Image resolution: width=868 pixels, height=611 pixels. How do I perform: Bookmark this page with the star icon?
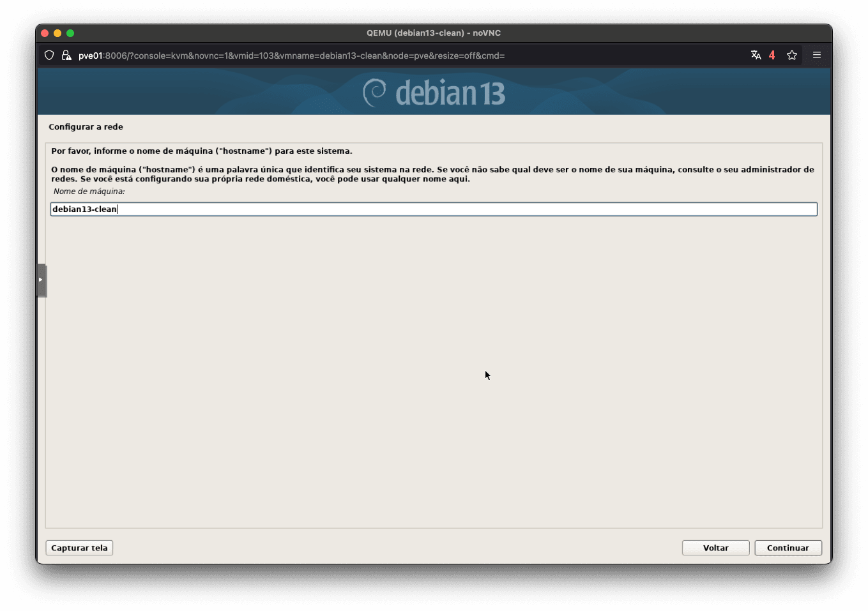(x=792, y=55)
